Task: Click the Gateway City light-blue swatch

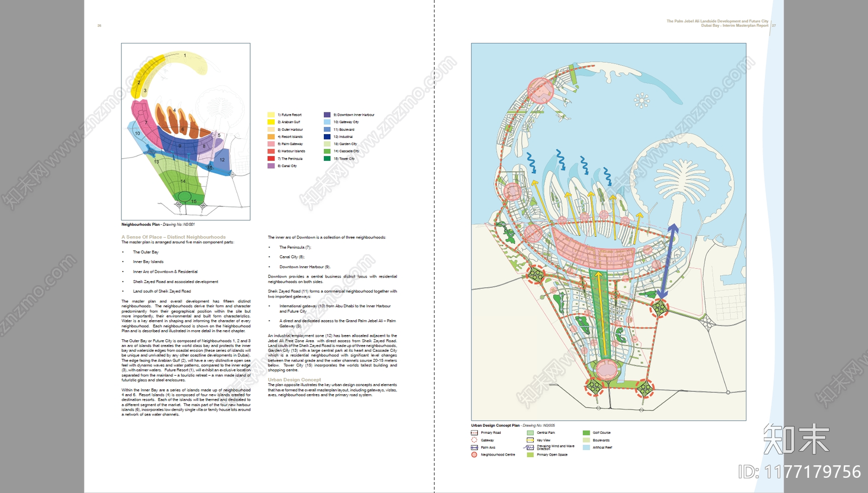Action: click(x=327, y=122)
